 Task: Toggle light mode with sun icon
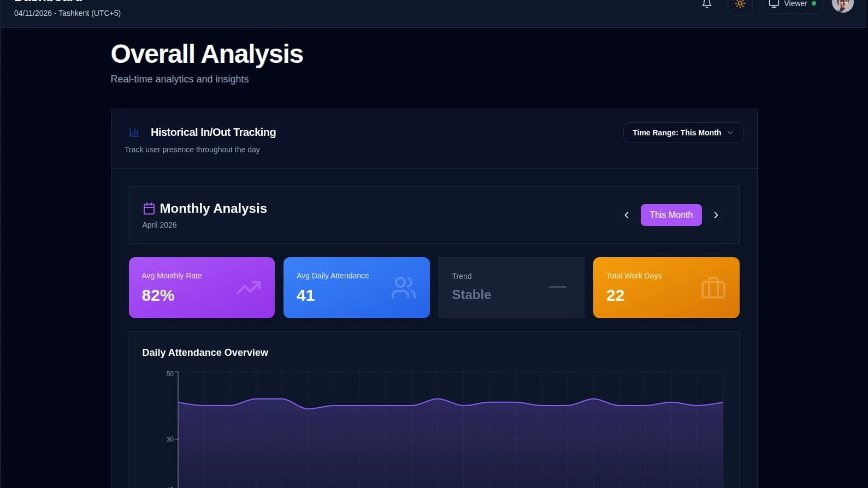click(x=740, y=4)
